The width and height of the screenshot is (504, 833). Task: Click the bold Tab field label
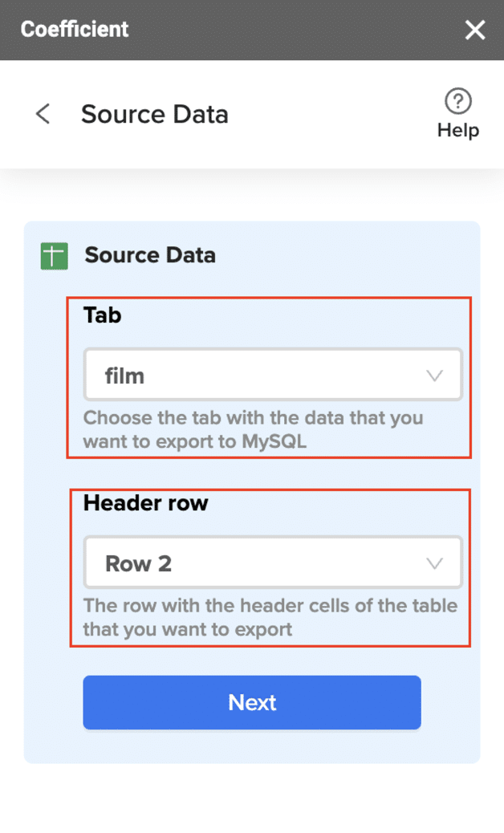coord(102,315)
